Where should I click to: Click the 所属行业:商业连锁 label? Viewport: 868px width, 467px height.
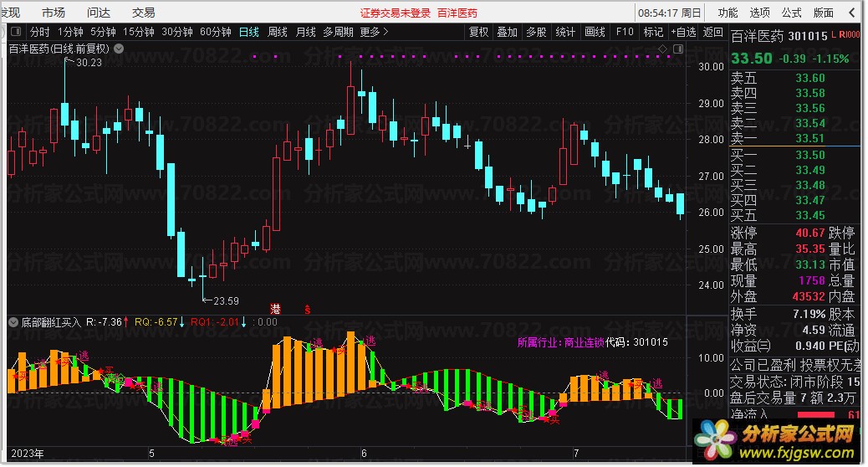(x=560, y=342)
